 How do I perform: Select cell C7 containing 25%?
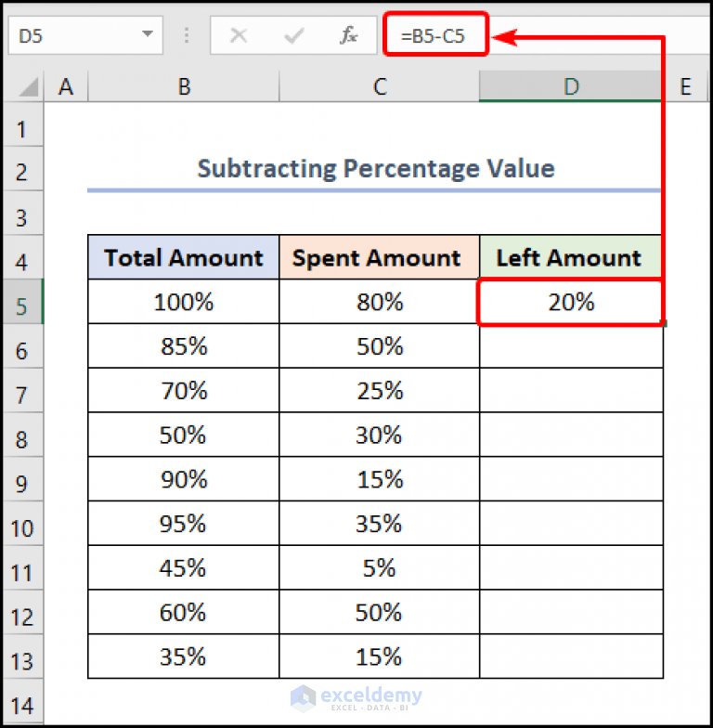pos(379,390)
